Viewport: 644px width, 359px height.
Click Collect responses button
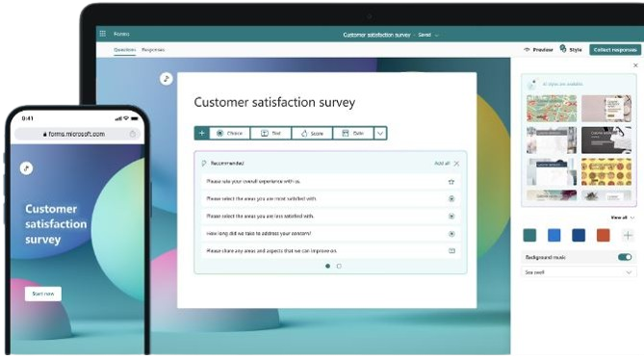point(615,50)
